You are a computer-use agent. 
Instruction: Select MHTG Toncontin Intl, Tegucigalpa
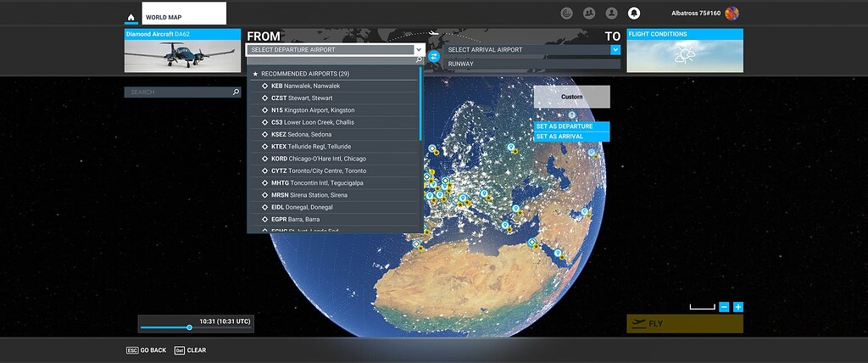tap(334, 183)
